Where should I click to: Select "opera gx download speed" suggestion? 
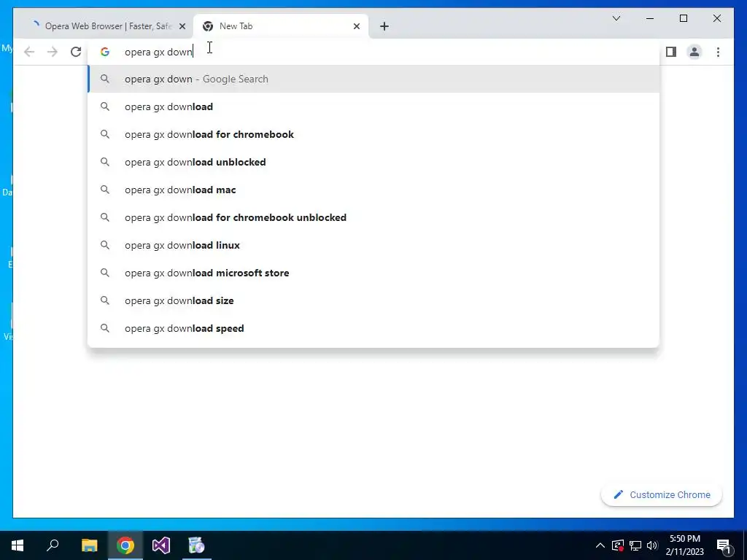coord(373,328)
